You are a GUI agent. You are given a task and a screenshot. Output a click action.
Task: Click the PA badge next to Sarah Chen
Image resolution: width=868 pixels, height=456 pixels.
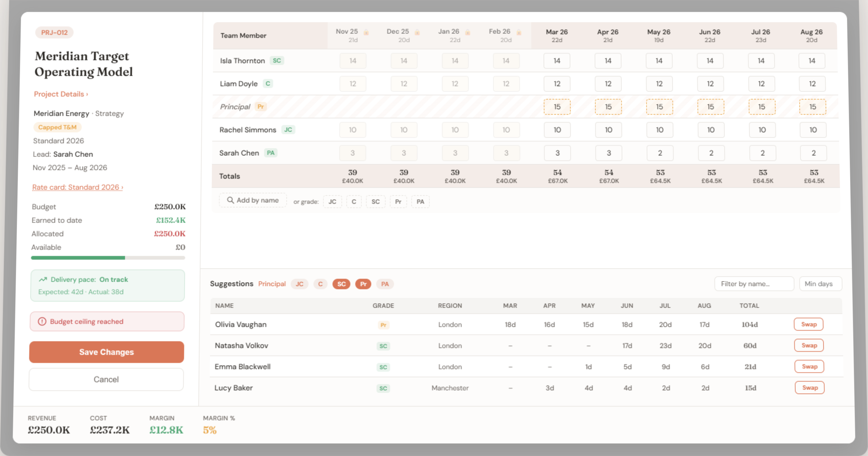click(270, 153)
